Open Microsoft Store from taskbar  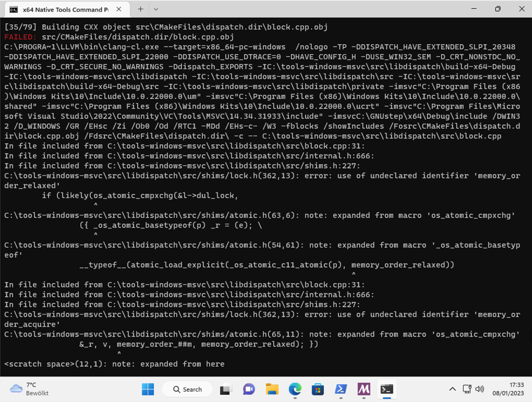318,389
